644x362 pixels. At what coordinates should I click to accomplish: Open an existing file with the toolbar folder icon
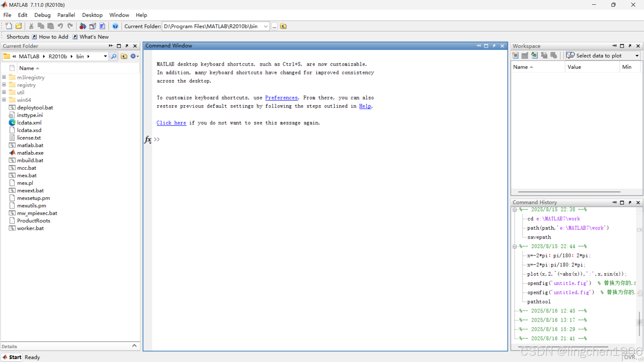pos(19,26)
